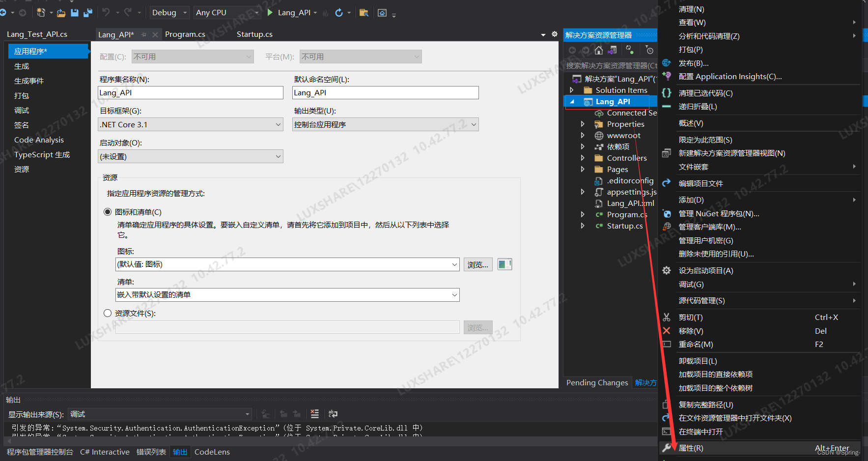Open the Any CPU platform dropdown

[227, 12]
